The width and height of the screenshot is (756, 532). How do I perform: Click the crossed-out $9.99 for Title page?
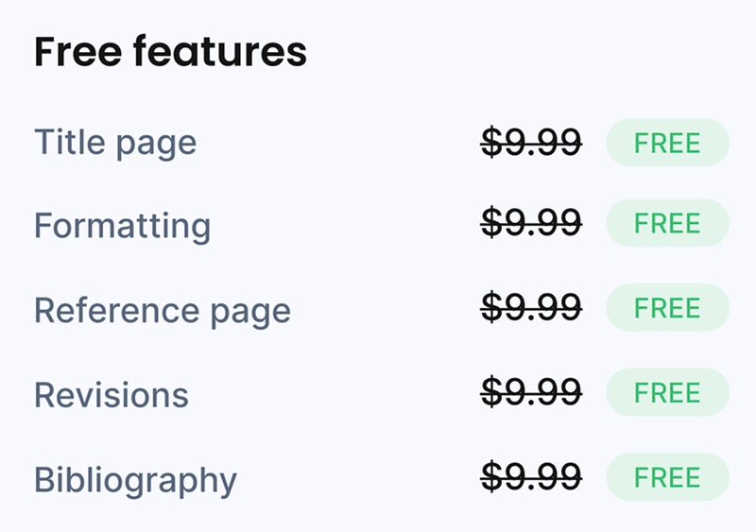[531, 144]
